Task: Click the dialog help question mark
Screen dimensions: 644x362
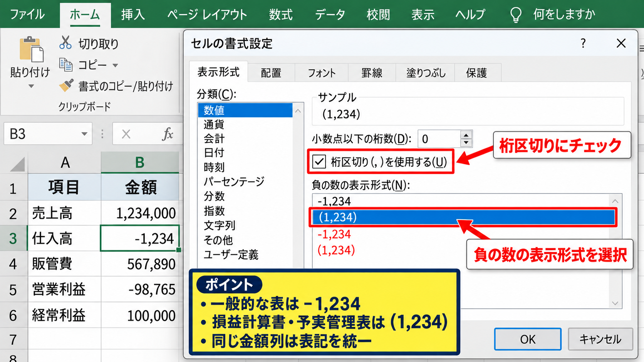Action: (x=583, y=43)
